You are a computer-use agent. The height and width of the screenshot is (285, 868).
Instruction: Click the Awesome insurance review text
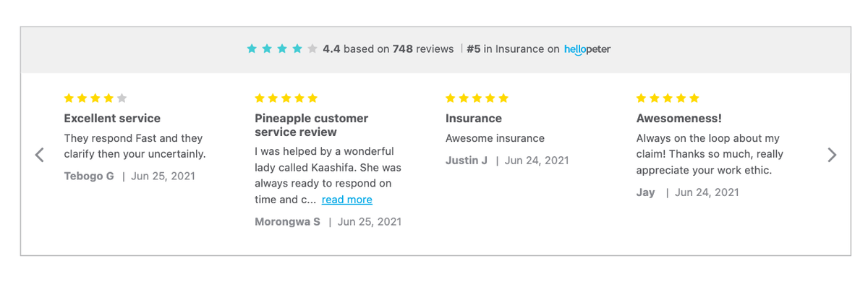495,138
